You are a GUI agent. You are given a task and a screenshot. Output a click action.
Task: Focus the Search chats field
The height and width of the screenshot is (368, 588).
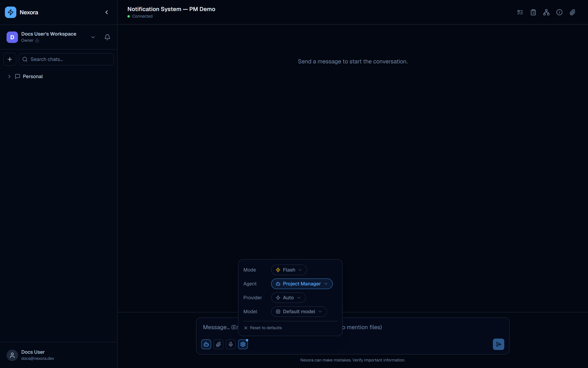click(66, 59)
